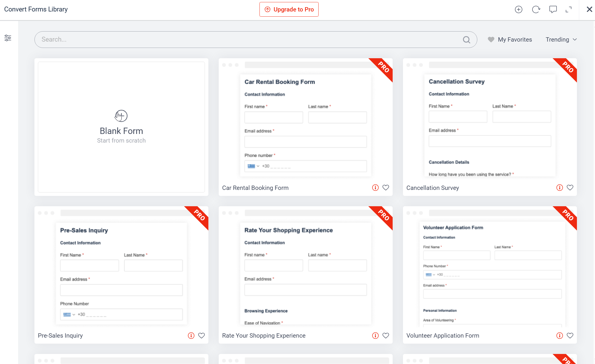
Task: Click the refresh templates icon
Action: click(536, 9)
